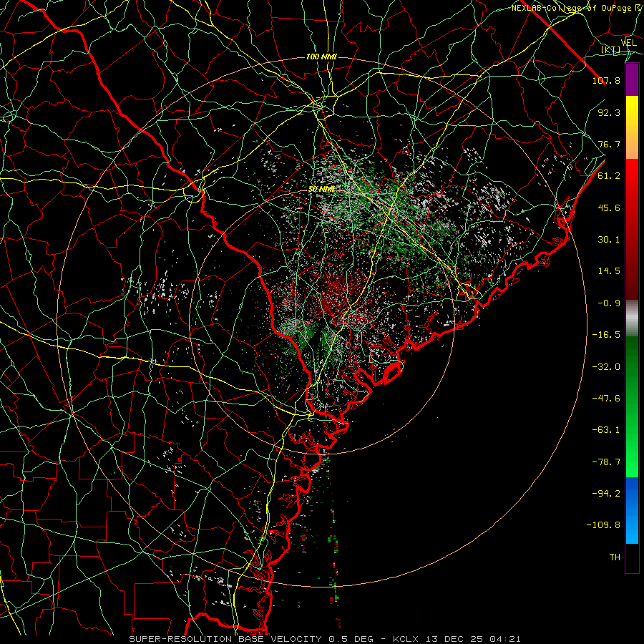Click the [KT] units label
The image size is (644, 644).
[x=611, y=49]
